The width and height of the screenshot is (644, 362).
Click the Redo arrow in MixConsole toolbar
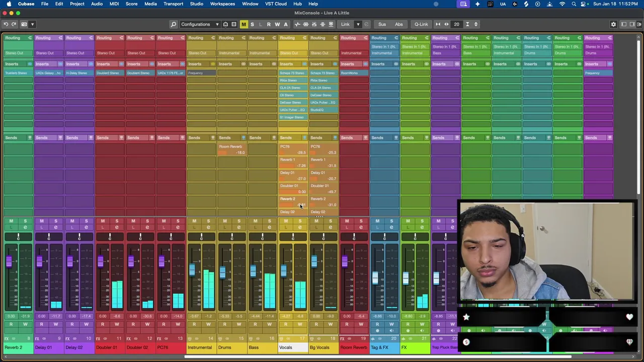point(14,24)
